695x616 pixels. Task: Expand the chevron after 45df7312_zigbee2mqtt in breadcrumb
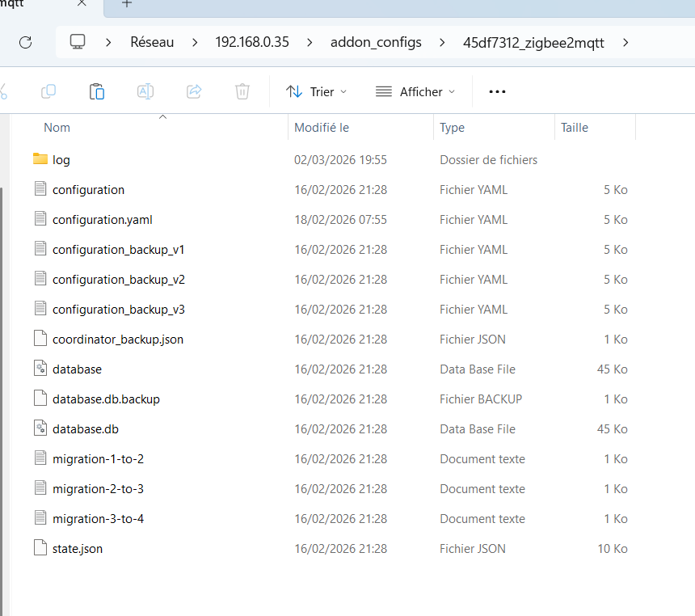625,42
